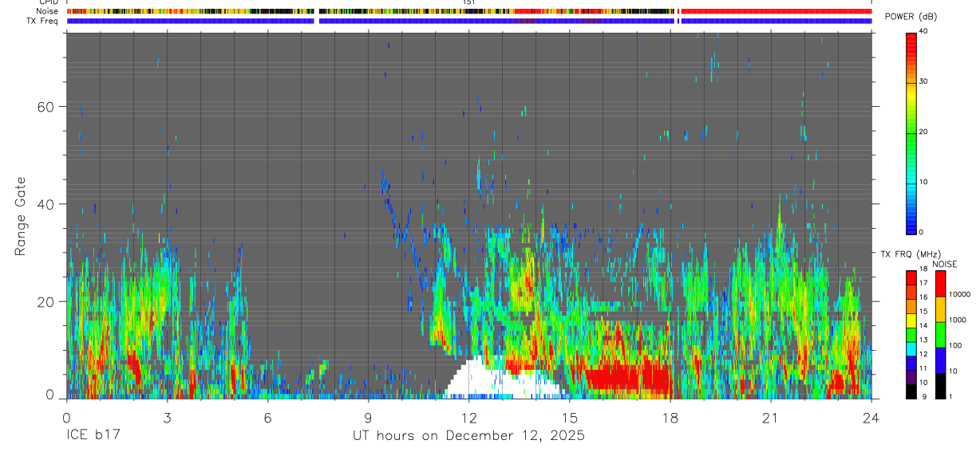Click the '24' hour tick on time axis
This screenshot has width=980, height=452.
tap(871, 417)
